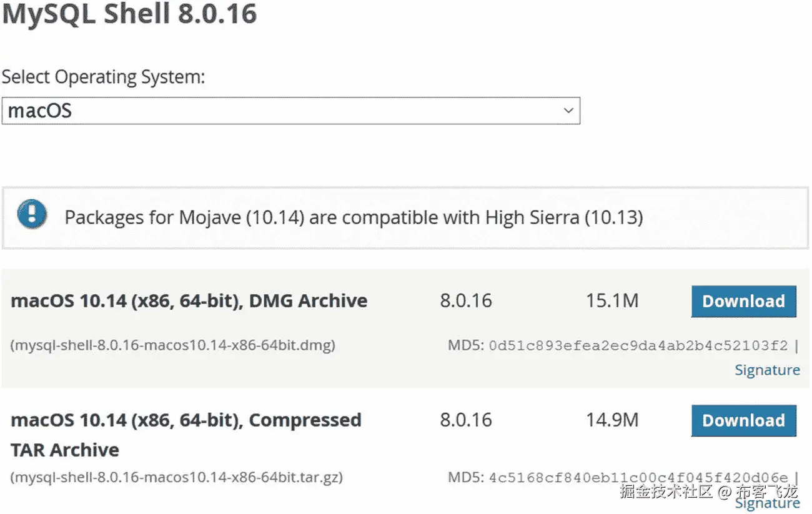Click the 8.0.16 version in the DMG row
The image size is (812, 514).
(x=466, y=301)
